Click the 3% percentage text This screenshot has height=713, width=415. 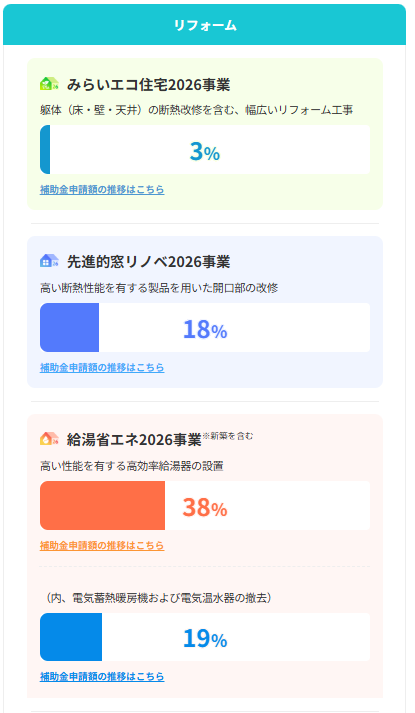coord(205,151)
